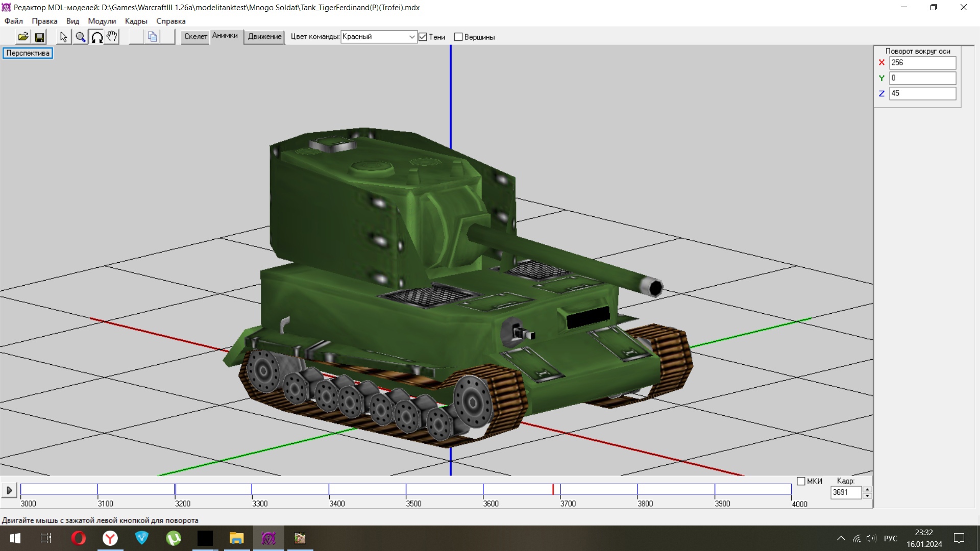Open the Модули menu

(102, 21)
